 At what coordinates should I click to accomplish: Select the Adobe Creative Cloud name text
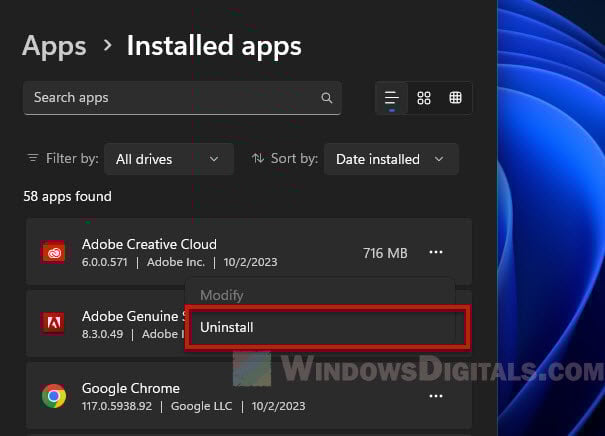tap(149, 244)
